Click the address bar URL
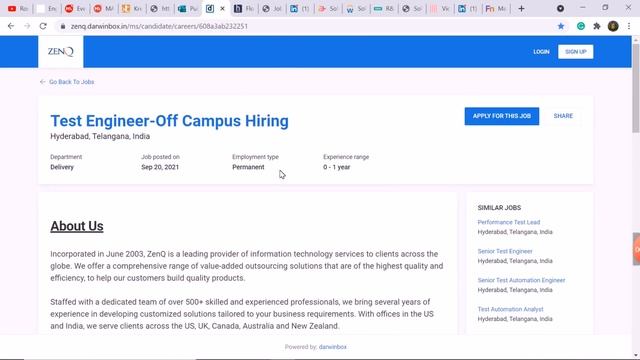 [x=159, y=26]
